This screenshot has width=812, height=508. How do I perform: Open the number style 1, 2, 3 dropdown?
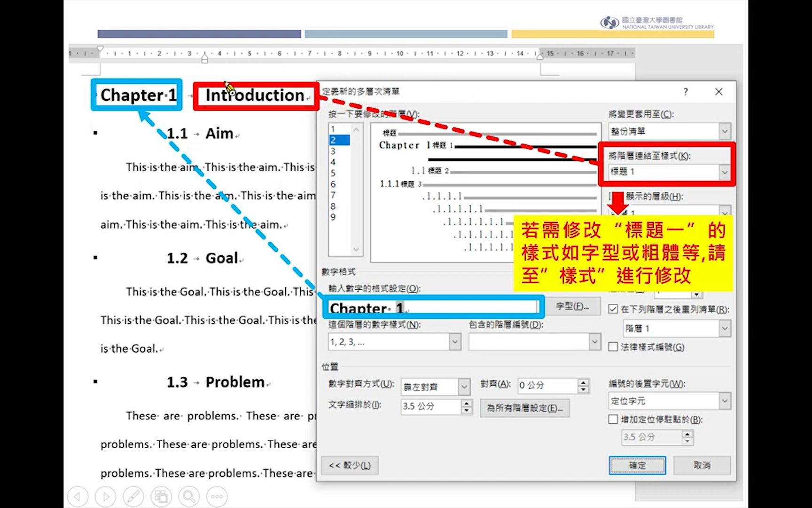point(454,342)
